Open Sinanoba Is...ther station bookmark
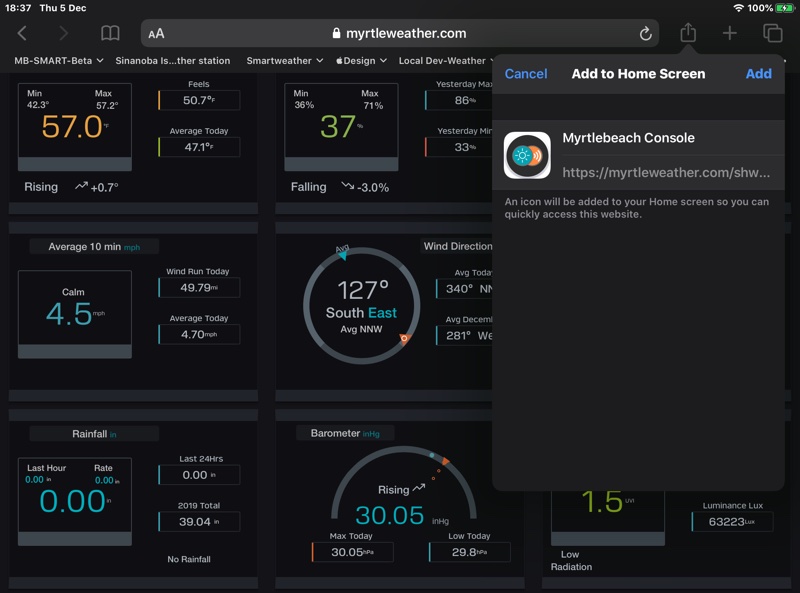Screen dimensions: 800x593 172,60
